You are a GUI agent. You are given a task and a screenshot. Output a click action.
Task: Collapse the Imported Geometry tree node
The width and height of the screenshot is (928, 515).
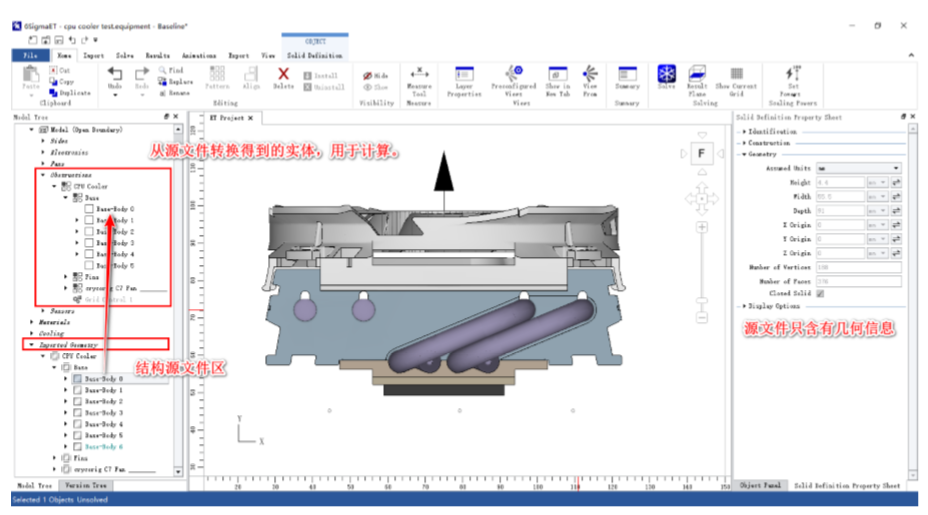click(x=31, y=345)
